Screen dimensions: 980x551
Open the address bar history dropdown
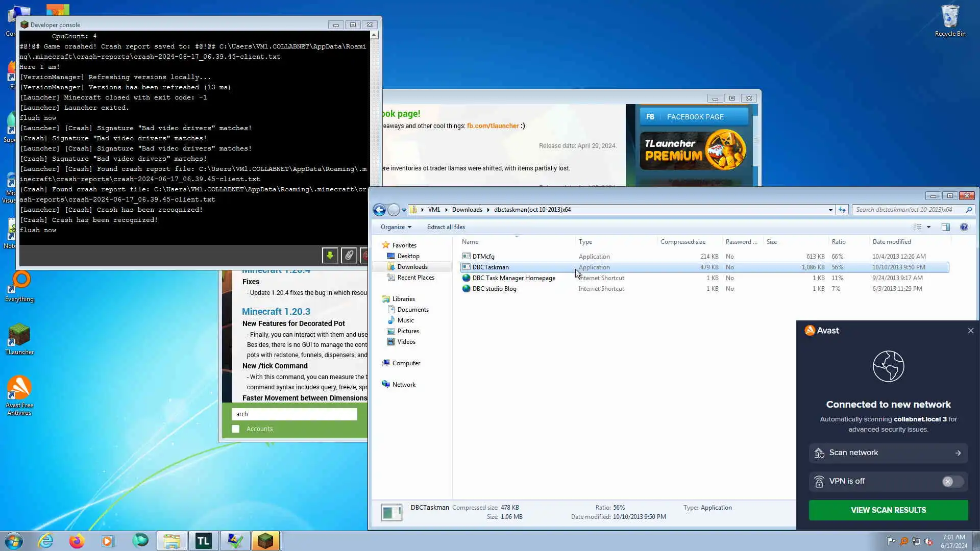point(830,210)
